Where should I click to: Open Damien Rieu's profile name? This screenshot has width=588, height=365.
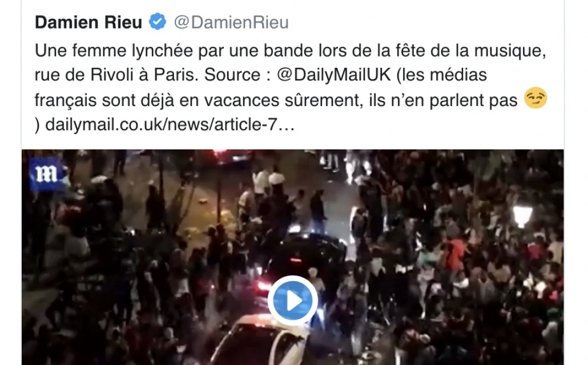tap(88, 22)
